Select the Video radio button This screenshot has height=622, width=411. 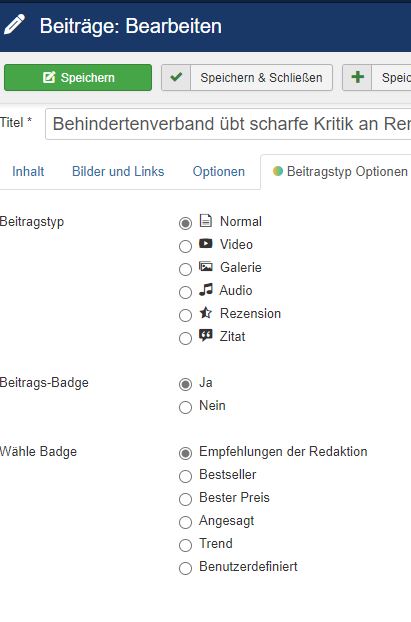pyautogui.click(x=185, y=246)
